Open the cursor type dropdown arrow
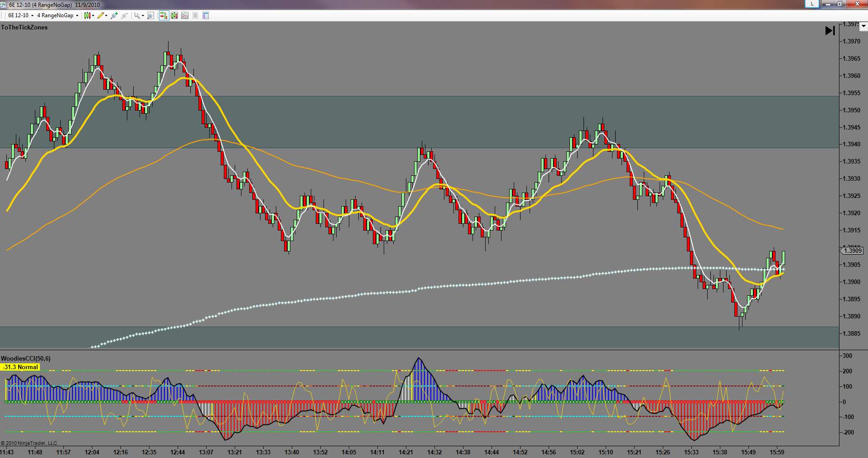 tap(143, 15)
